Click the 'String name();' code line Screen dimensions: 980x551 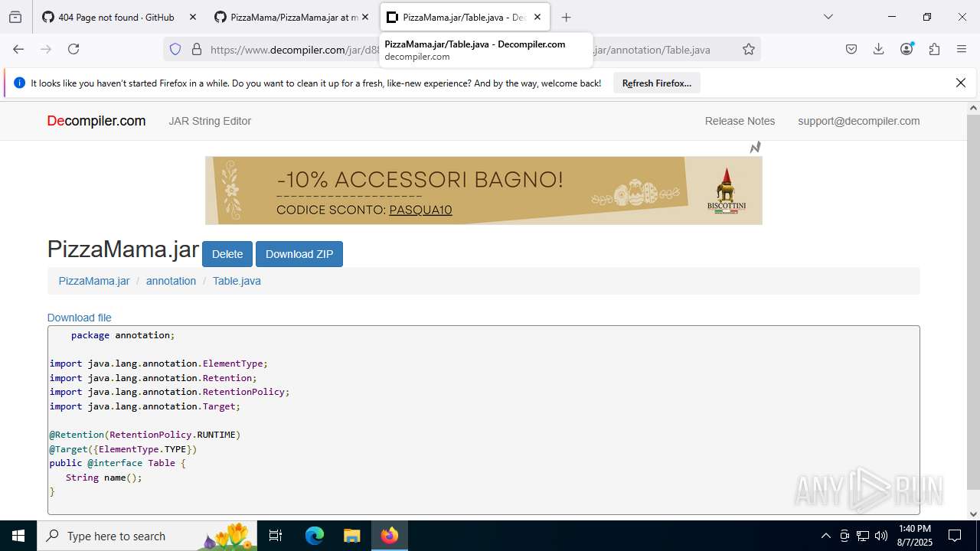click(104, 478)
